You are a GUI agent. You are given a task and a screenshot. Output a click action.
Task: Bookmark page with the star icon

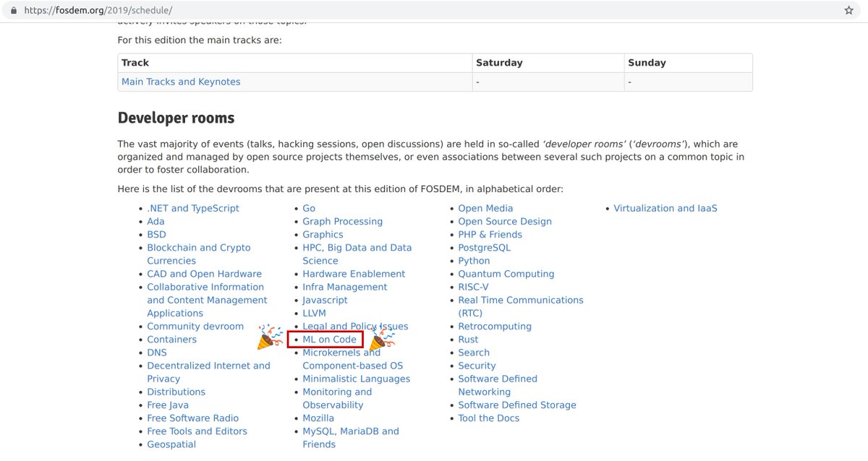pos(848,11)
